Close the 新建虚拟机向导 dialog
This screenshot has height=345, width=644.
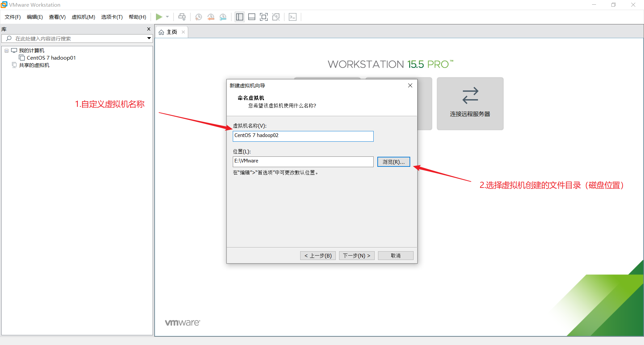[x=410, y=86]
